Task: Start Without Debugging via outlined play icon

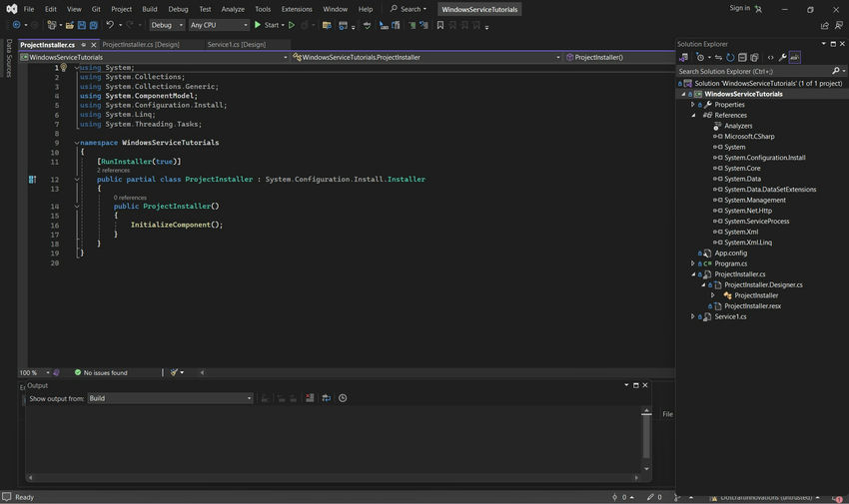Action: click(292, 25)
